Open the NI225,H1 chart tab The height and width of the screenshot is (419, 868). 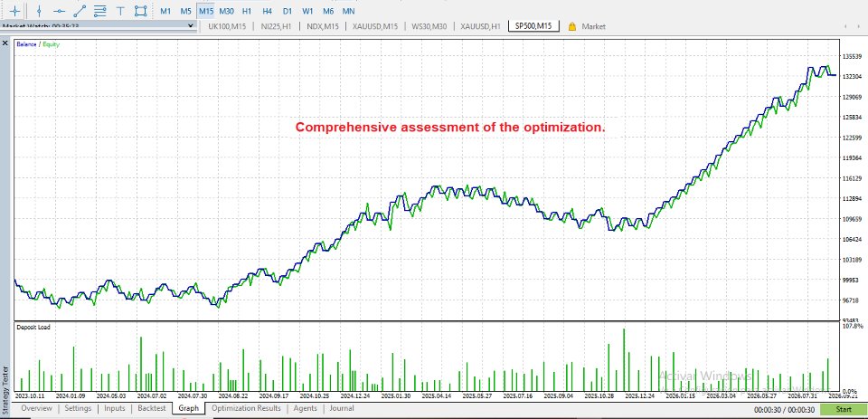tap(277, 26)
